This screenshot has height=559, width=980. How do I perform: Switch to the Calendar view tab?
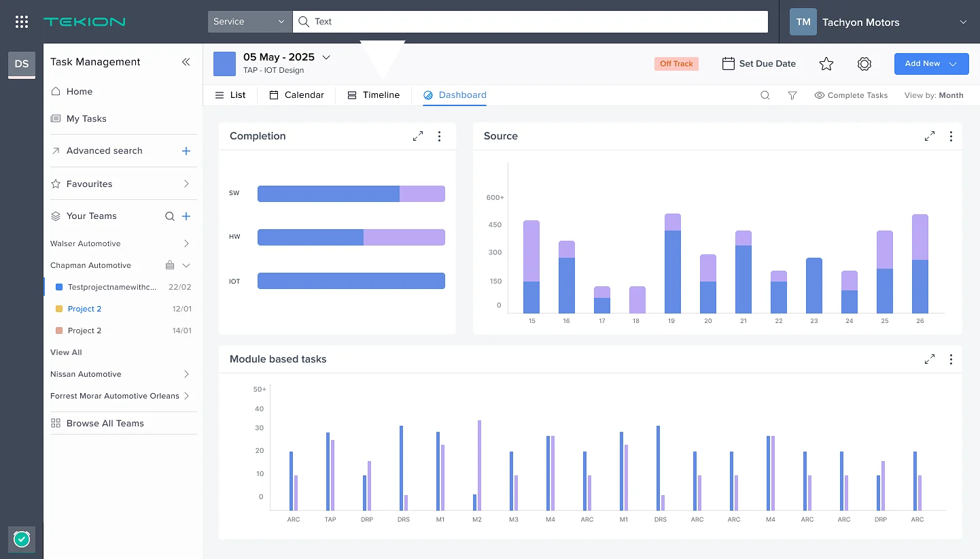[297, 95]
